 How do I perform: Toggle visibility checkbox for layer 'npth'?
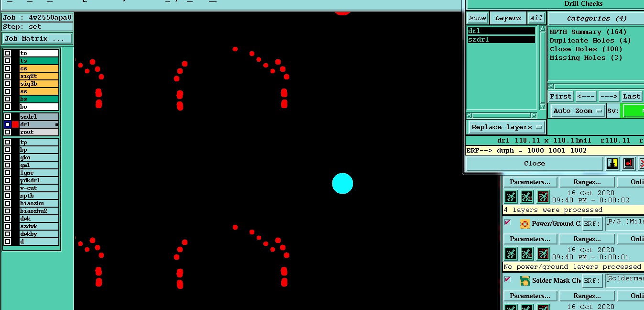coord(8,196)
